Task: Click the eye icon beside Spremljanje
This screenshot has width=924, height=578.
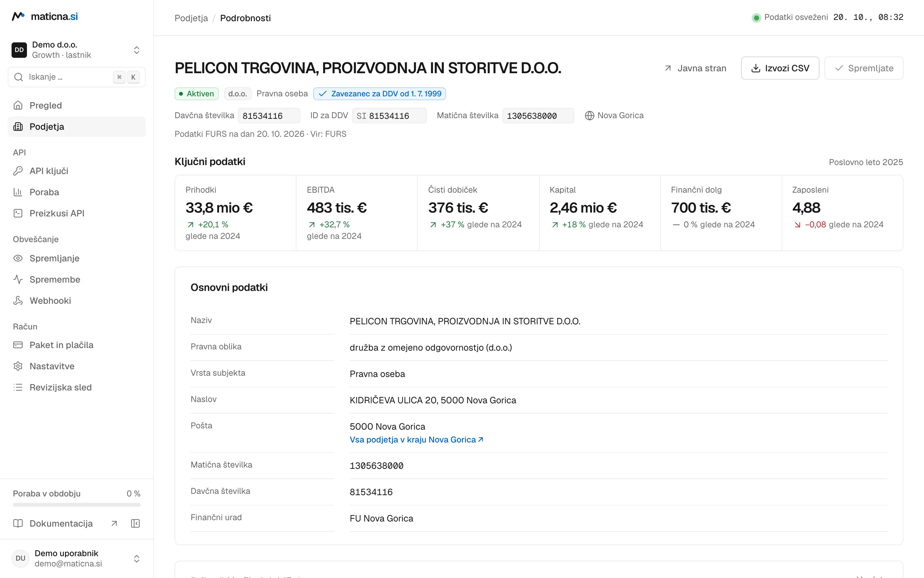Action: 18,258
